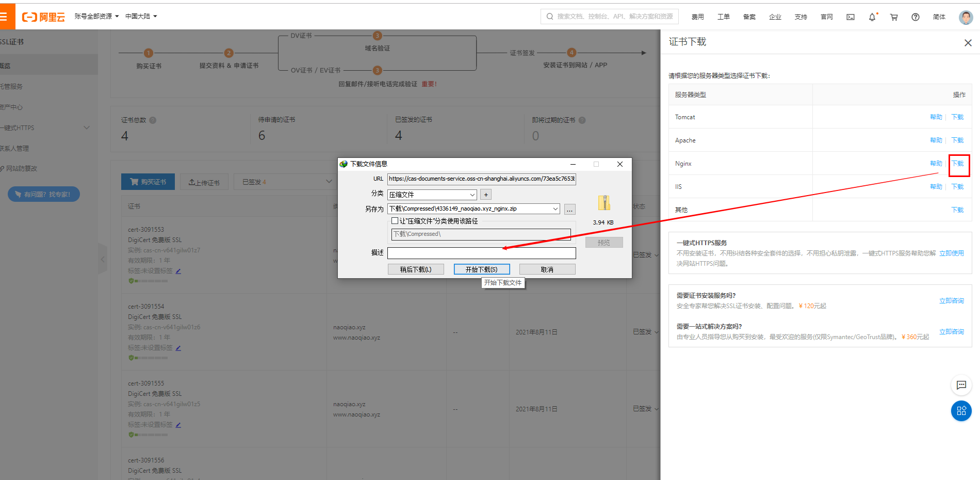
Task: Enable 让压缩文件分类使用该路径 checkbox
Action: coord(395,220)
